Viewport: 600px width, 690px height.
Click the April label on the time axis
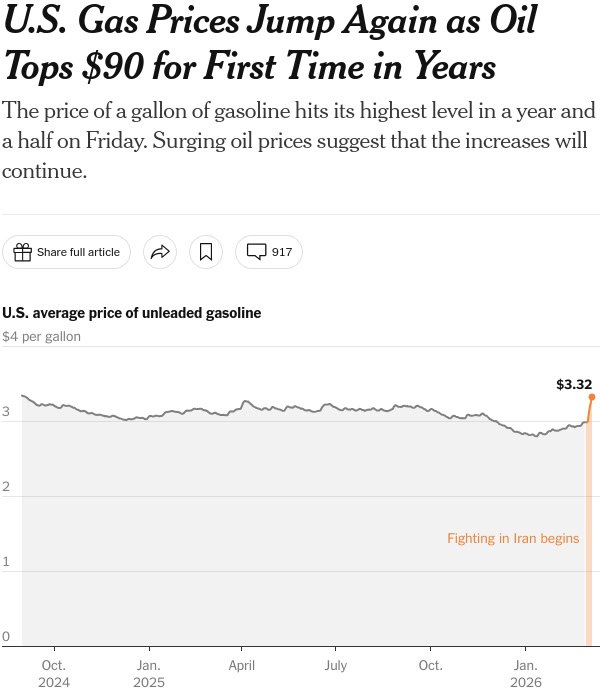[x=241, y=665]
